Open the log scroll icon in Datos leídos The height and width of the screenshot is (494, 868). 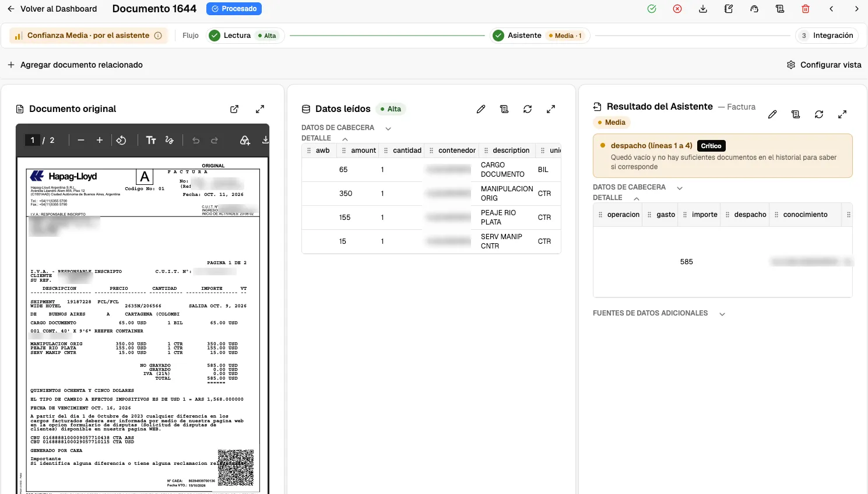point(504,109)
